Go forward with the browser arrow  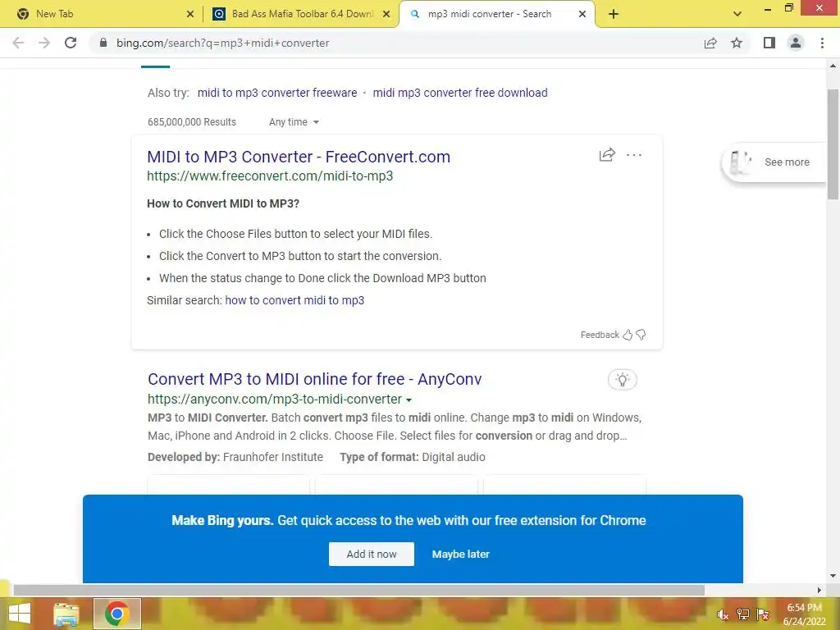click(x=44, y=43)
